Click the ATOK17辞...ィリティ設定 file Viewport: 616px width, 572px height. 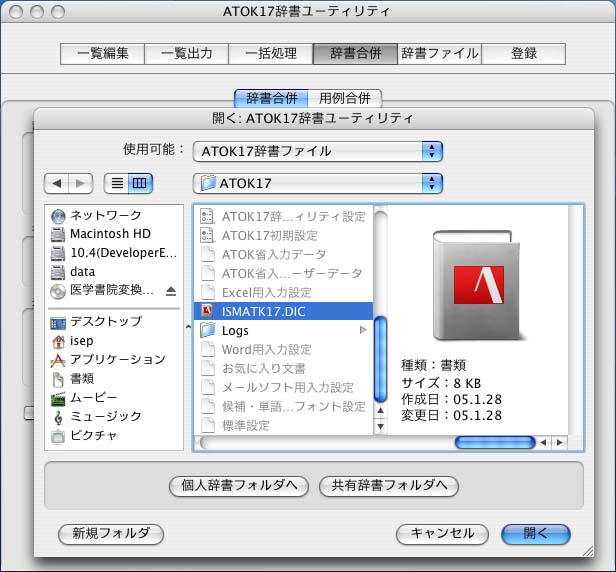point(283,216)
